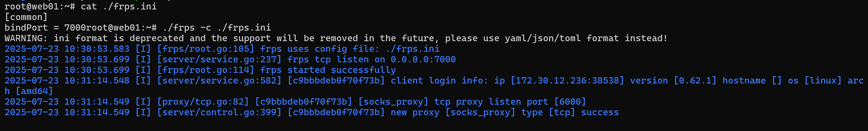Image resolution: width=868 pixels, height=131 pixels.
Task: Click 'tcp proxy listen port [6000]' text
Action: click(x=510, y=102)
